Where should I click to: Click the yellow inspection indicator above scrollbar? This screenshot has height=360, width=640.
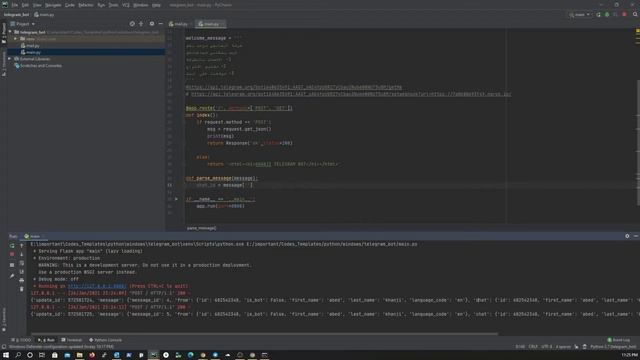(637, 31)
